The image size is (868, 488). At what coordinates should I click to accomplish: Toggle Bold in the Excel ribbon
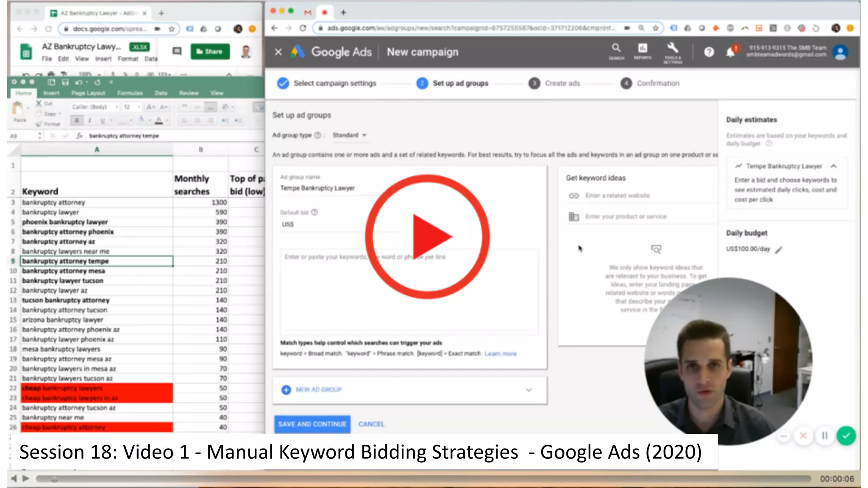(x=77, y=121)
